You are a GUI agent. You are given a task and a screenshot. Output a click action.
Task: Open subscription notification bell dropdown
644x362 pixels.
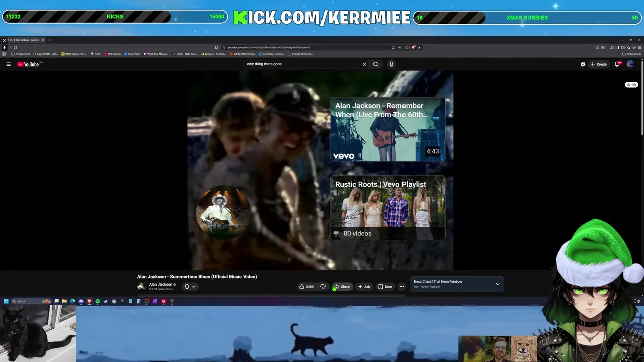coord(190,287)
